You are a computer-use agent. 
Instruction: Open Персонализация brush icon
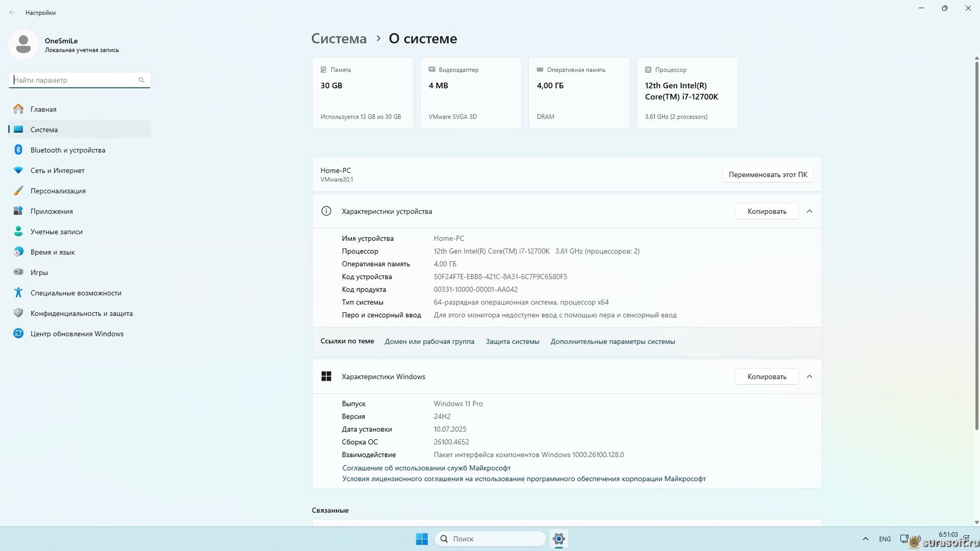pyautogui.click(x=18, y=191)
